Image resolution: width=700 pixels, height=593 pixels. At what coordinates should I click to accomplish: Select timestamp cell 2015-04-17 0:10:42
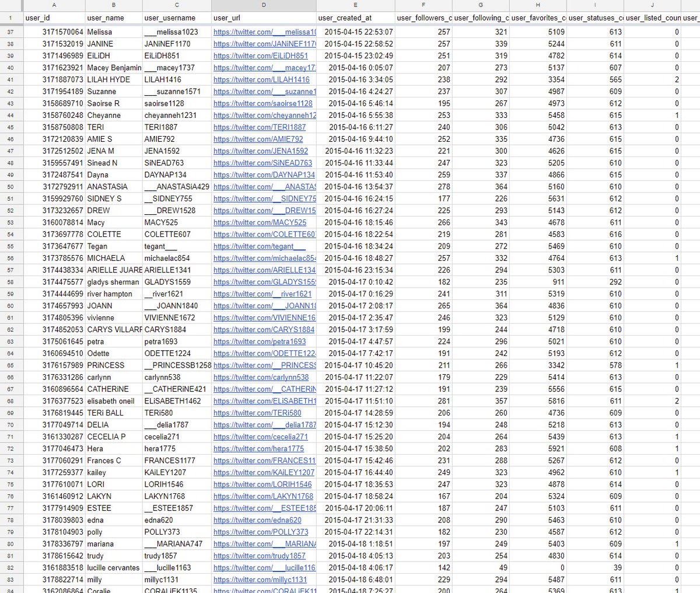point(355,282)
